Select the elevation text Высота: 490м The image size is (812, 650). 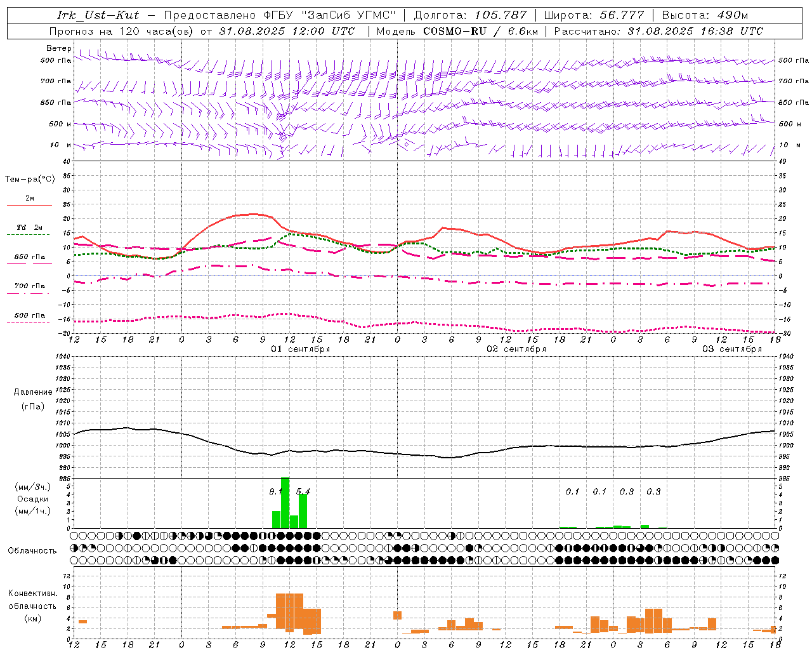click(705, 15)
